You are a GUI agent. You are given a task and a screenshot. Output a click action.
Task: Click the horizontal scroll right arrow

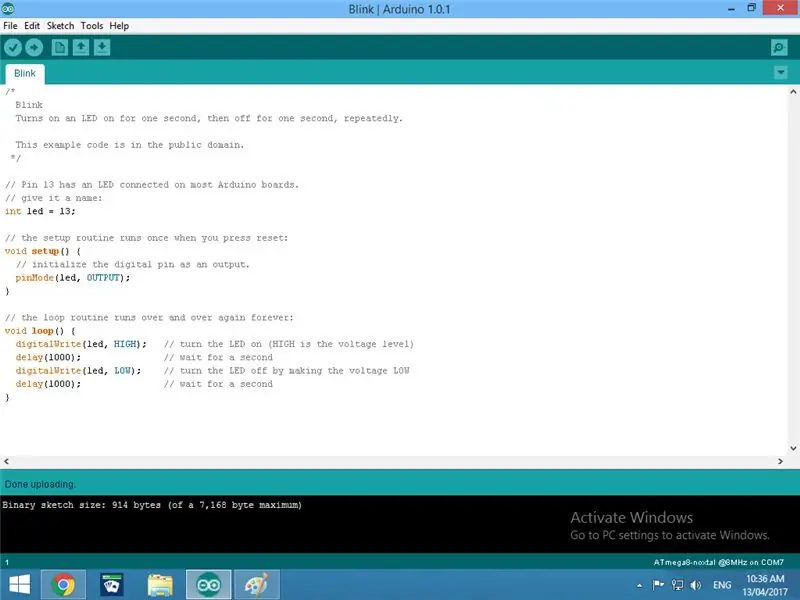click(780, 461)
